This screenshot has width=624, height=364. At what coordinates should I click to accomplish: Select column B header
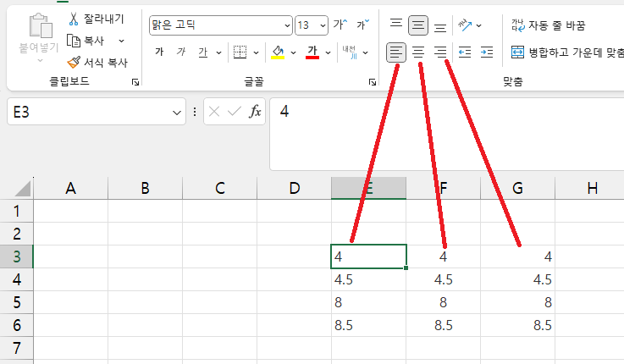(146, 188)
